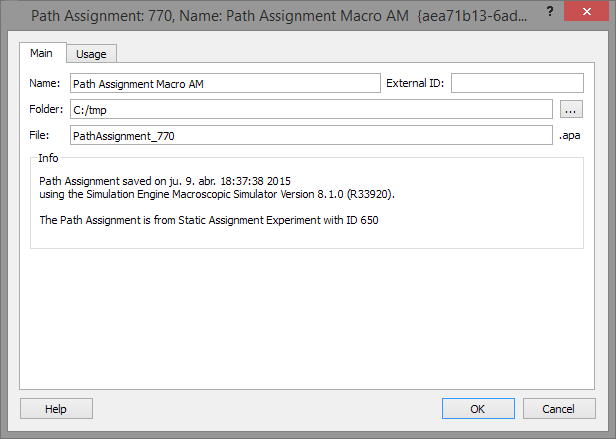Click the File field with PathAssignment_770
This screenshot has height=439, width=616.
[310, 135]
